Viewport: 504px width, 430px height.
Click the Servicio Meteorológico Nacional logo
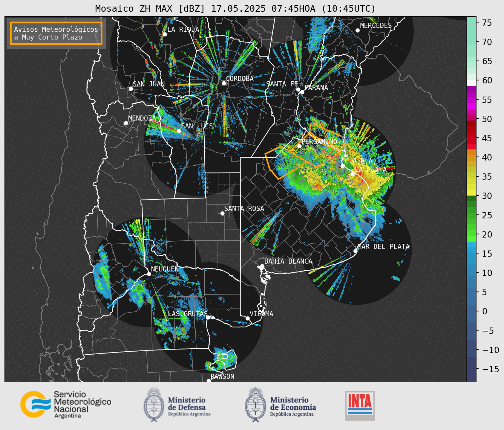tap(65, 404)
